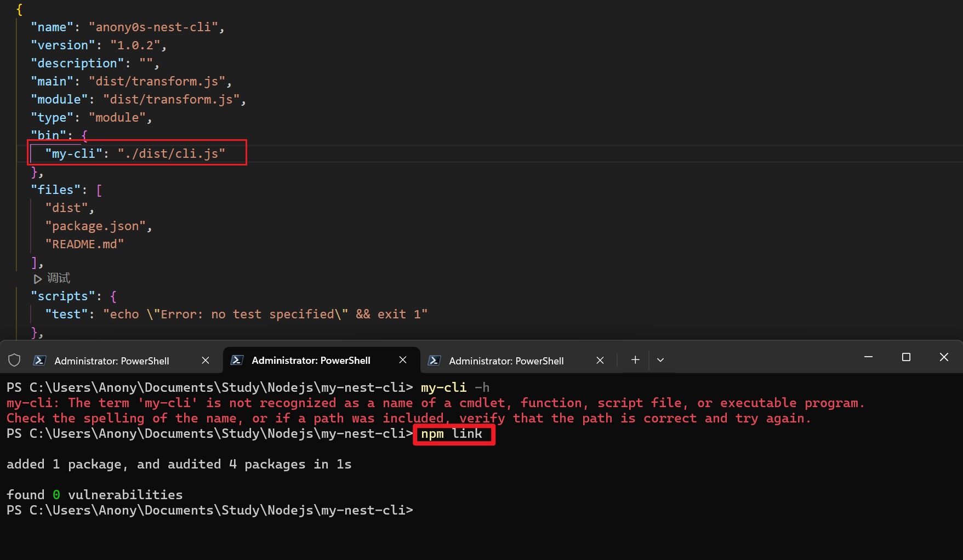Select the active second Administrator: PowerShell tab
Screen dimensions: 963x560
pyautogui.click(x=321, y=360)
